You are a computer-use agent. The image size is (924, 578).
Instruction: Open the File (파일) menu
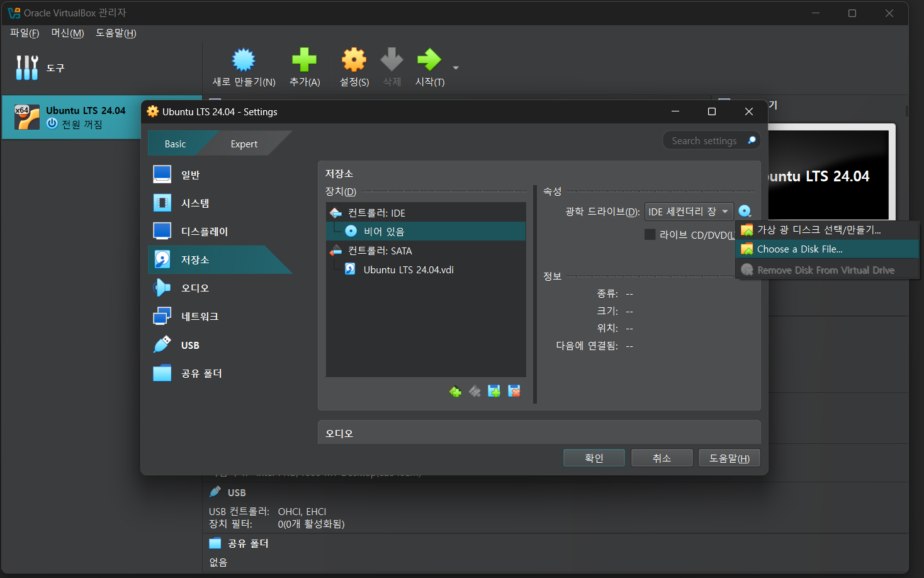click(x=25, y=33)
